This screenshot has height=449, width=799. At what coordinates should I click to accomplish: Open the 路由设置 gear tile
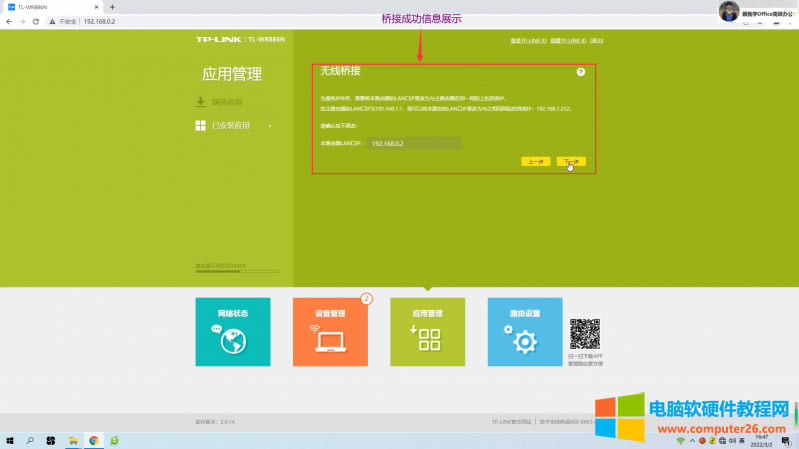pyautogui.click(x=525, y=333)
